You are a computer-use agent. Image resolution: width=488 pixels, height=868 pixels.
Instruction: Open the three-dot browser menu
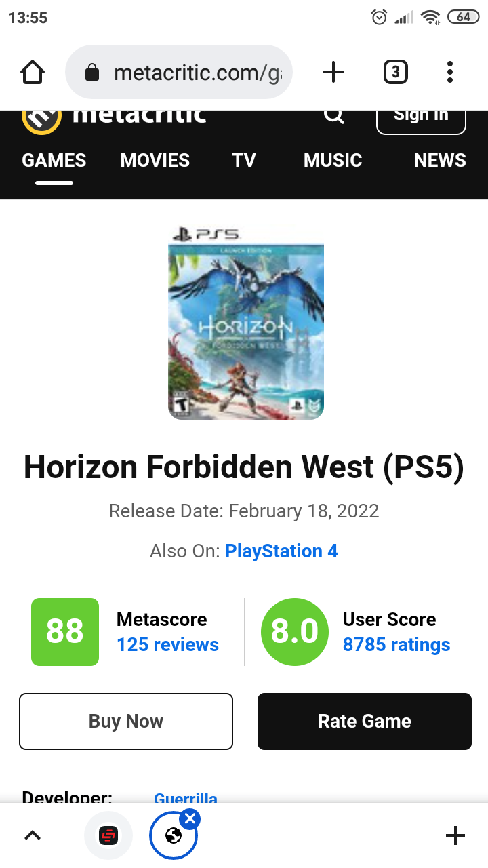(450, 72)
